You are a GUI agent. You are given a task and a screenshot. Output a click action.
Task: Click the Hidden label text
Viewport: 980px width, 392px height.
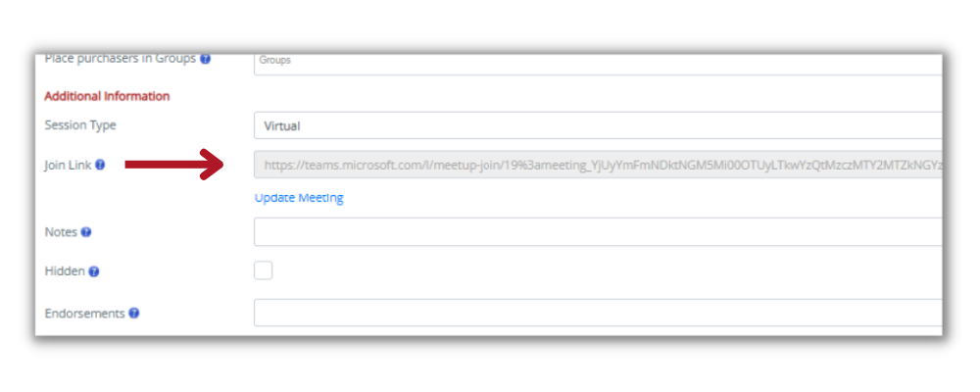pyautogui.click(x=65, y=272)
